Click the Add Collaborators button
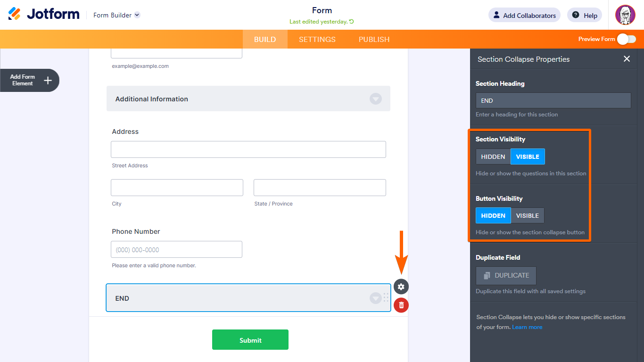 coord(524,15)
